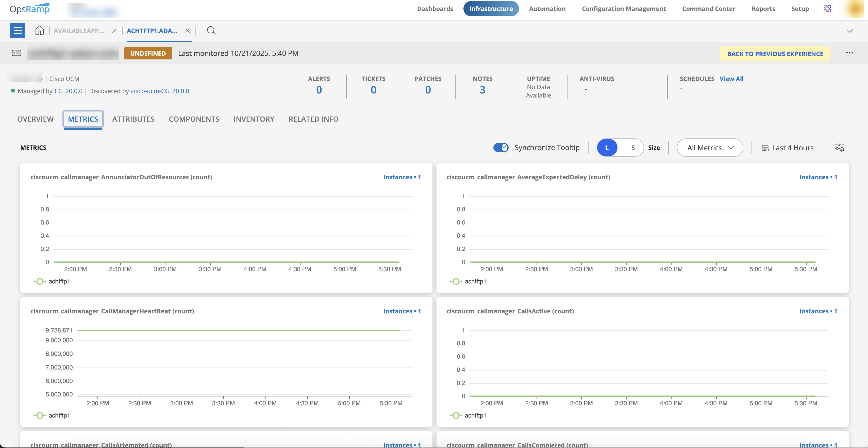The height and width of the screenshot is (448, 868).
Task: Close the ACHTFTP1.ADA tab
Action: click(188, 31)
